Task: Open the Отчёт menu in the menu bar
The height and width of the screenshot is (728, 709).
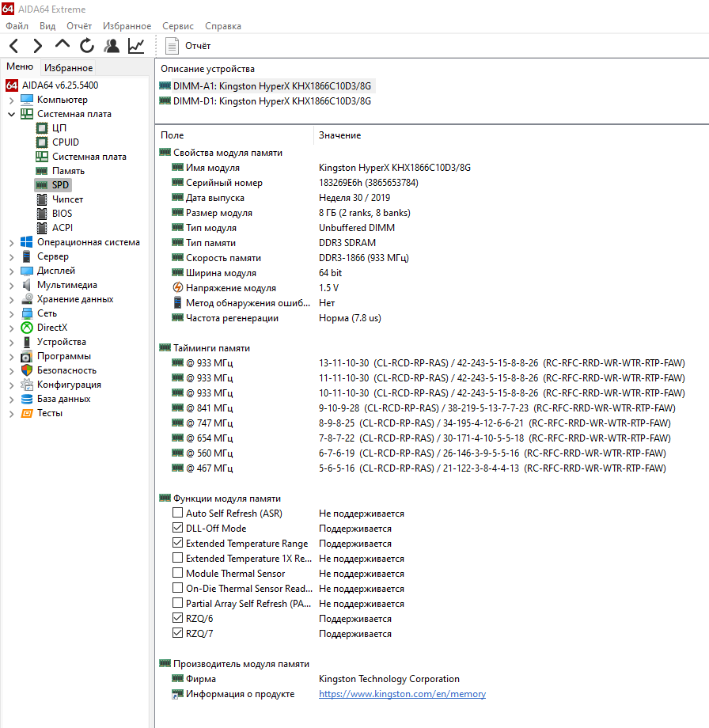Action: click(79, 26)
